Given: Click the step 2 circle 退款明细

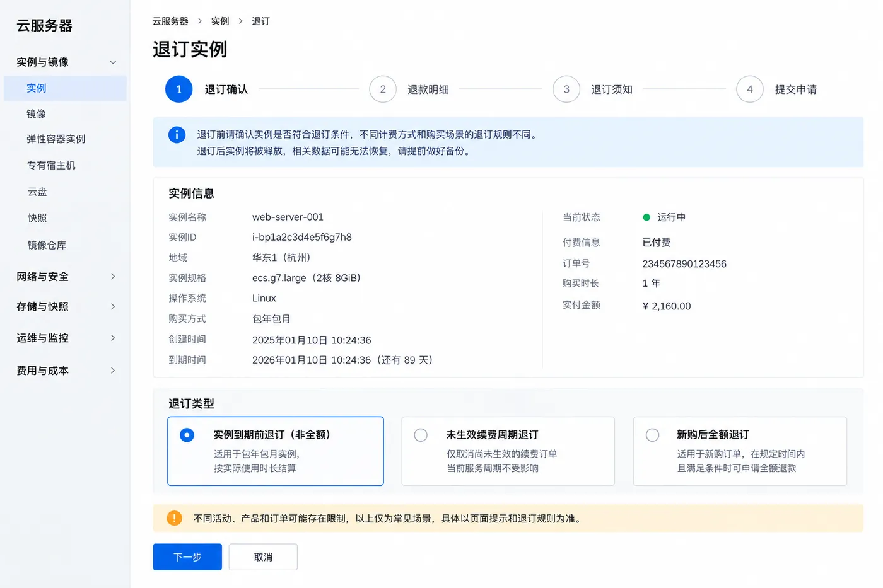Looking at the screenshot, I should [x=383, y=89].
